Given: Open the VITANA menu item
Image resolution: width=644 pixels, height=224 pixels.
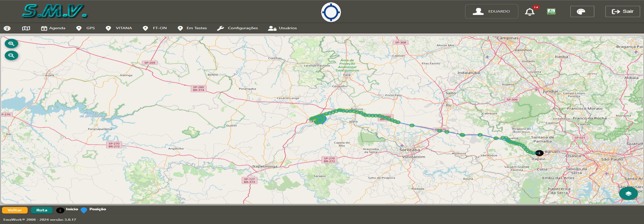Looking at the screenshot, I should (x=119, y=28).
